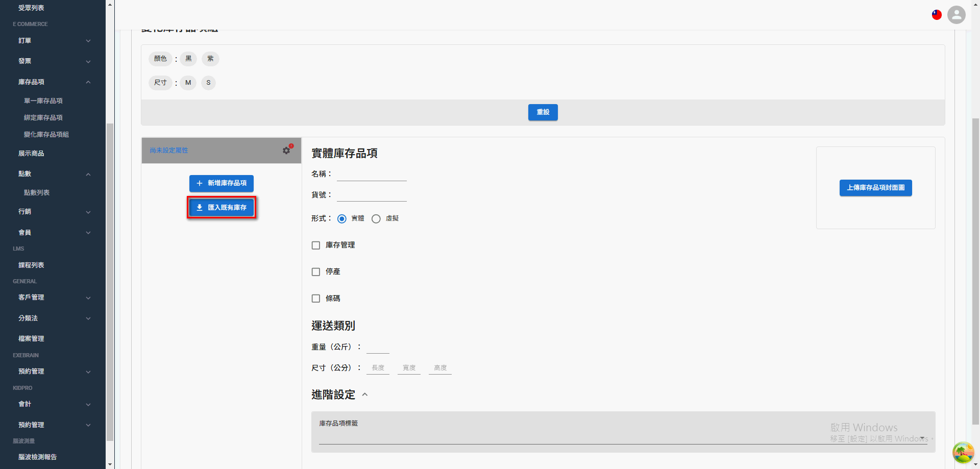
Task: Enable the 庫存管理 checkbox
Action: pos(316,245)
